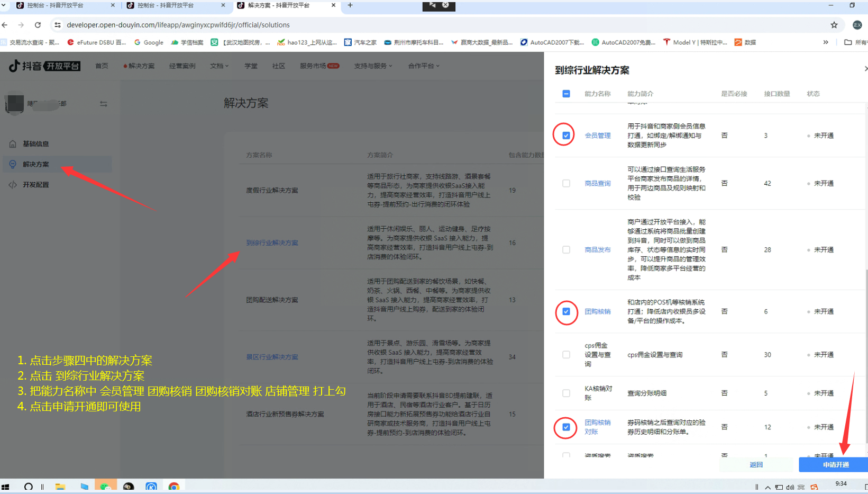This screenshot has width=868, height=494.
Task: Open a new browser tab with plus icon
Action: [350, 5]
